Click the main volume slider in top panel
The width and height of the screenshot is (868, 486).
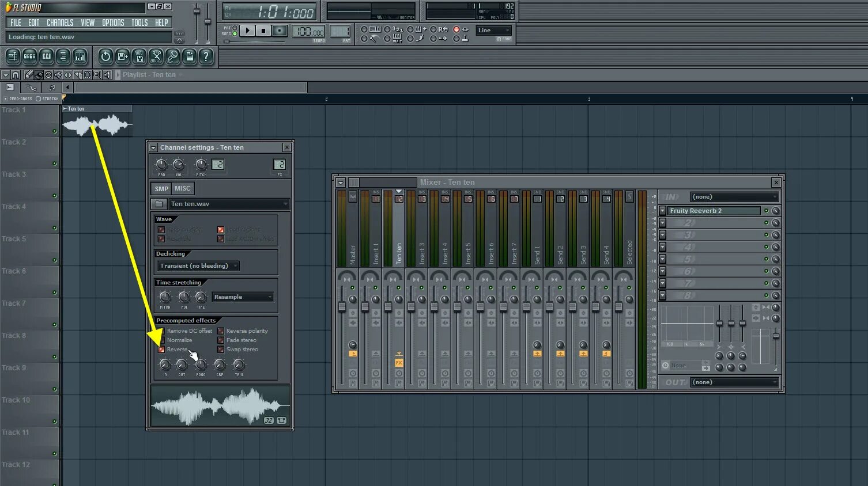coord(197,12)
